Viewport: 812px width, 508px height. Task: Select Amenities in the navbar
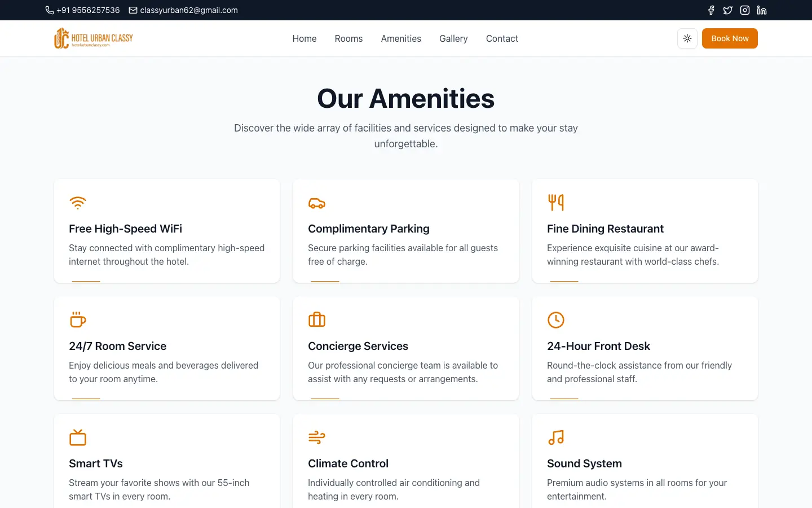pos(401,38)
